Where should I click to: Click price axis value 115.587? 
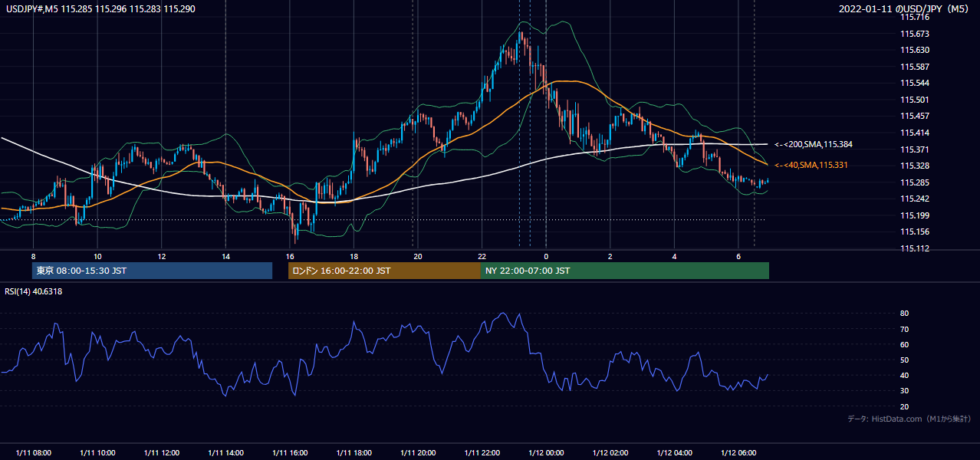pos(914,67)
